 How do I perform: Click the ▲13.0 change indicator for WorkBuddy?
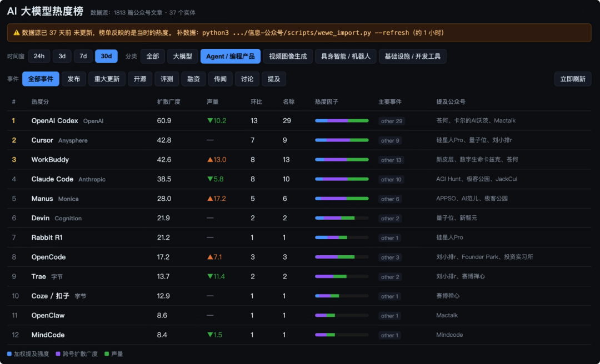tap(217, 160)
